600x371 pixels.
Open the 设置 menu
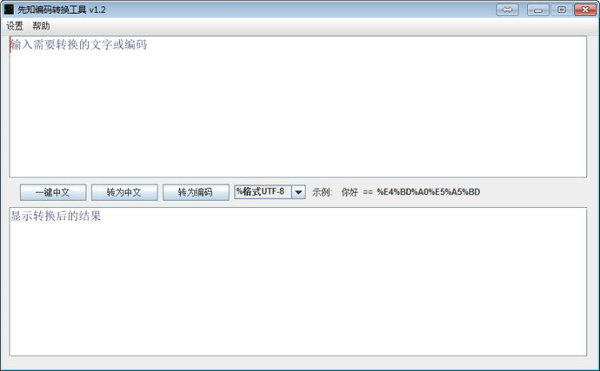pyautogui.click(x=15, y=26)
